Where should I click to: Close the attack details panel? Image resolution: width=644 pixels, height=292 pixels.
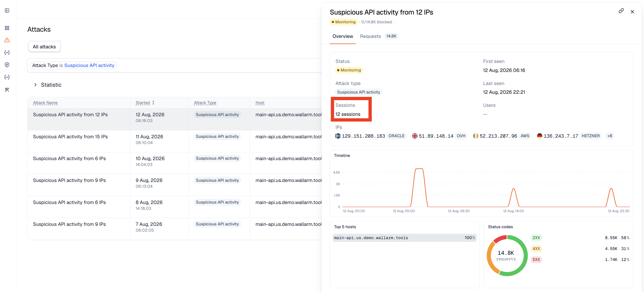tap(632, 12)
